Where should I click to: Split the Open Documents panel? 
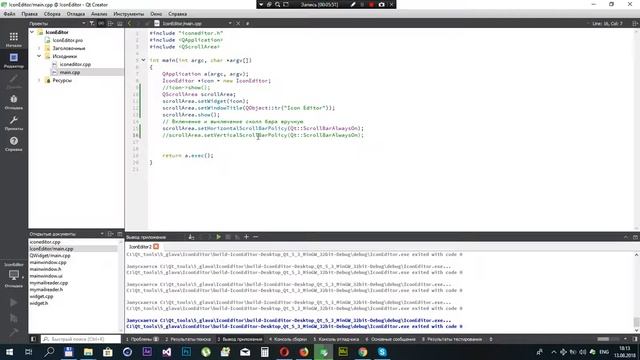(110, 234)
